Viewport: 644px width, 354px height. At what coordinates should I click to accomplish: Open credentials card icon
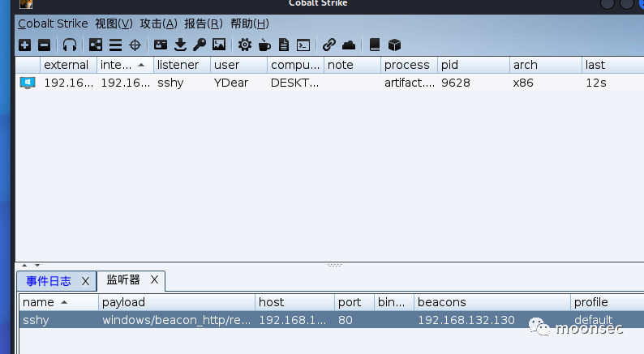coord(160,45)
